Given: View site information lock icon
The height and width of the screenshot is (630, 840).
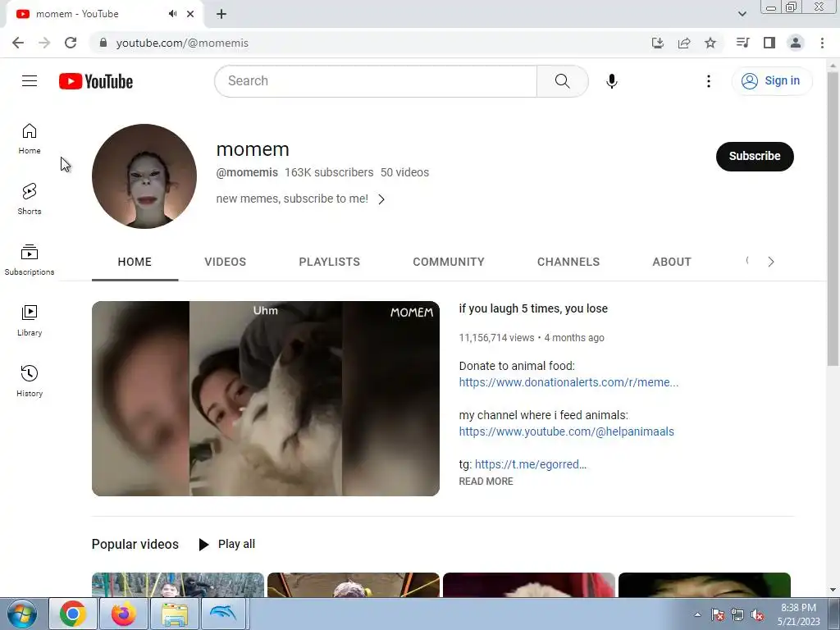Looking at the screenshot, I should [x=103, y=43].
